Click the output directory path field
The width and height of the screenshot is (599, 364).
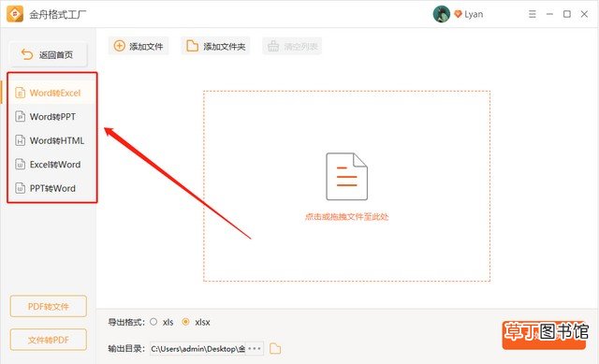click(x=197, y=349)
